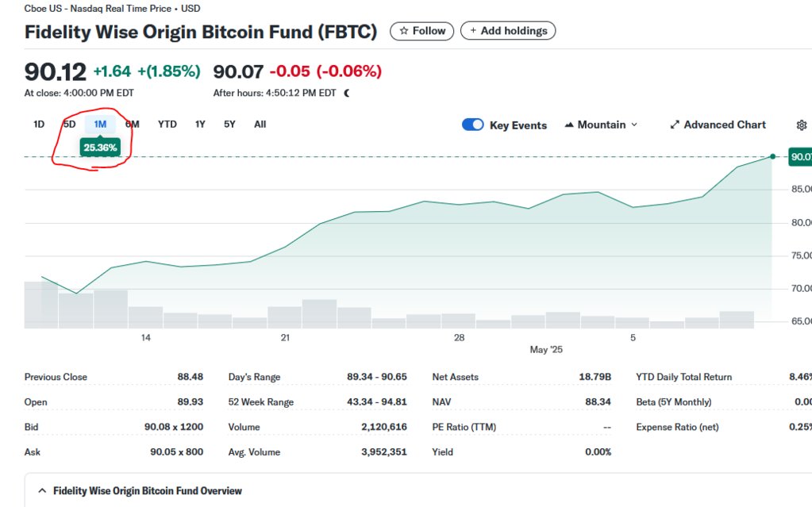Click the Bid value 90.08 x 1200
Image resolution: width=812 pixels, height=507 pixels.
pos(174,427)
